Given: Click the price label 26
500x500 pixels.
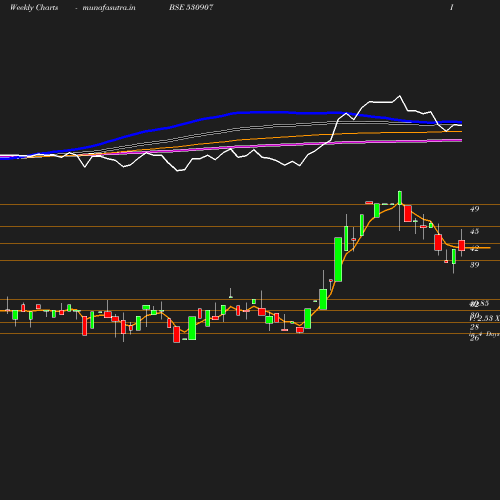Looking at the screenshot, I should 474,338.
